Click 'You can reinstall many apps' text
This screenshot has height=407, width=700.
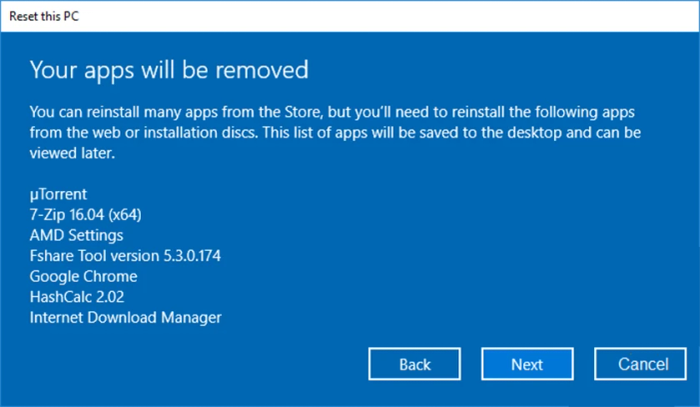[125, 110]
